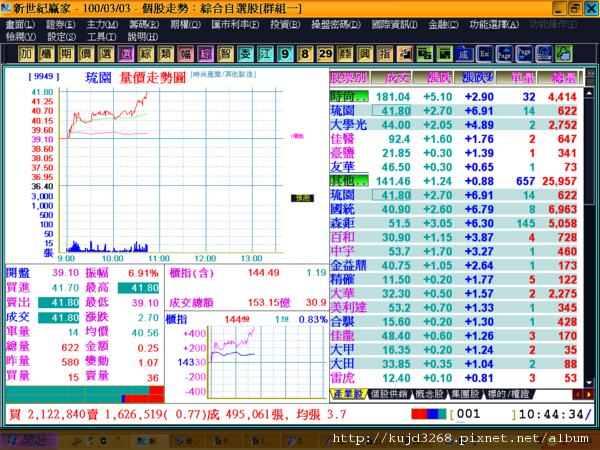The image size is (600, 450).
Task: Click the Esc toolbar button
Action: click(x=484, y=54)
